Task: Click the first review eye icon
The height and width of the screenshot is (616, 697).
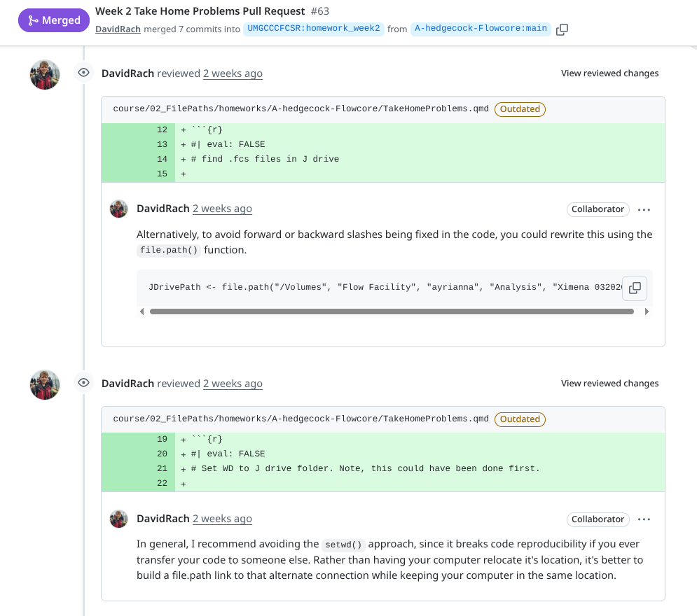Action: click(x=84, y=73)
